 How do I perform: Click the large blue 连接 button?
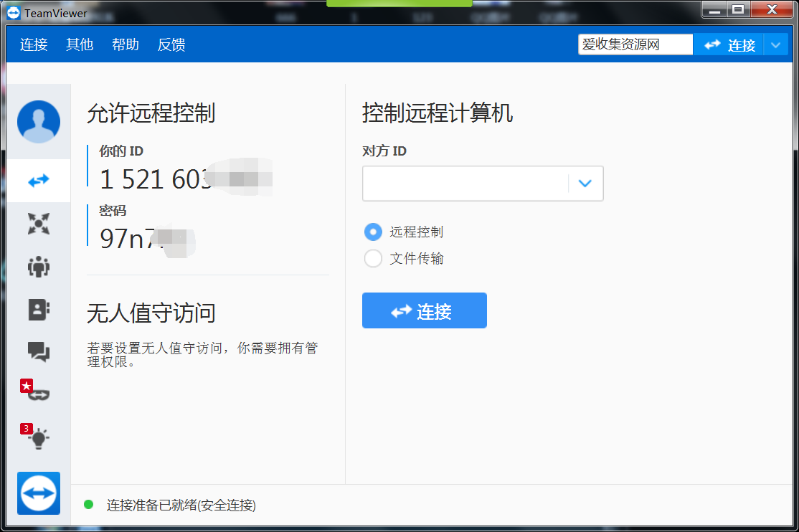click(424, 311)
